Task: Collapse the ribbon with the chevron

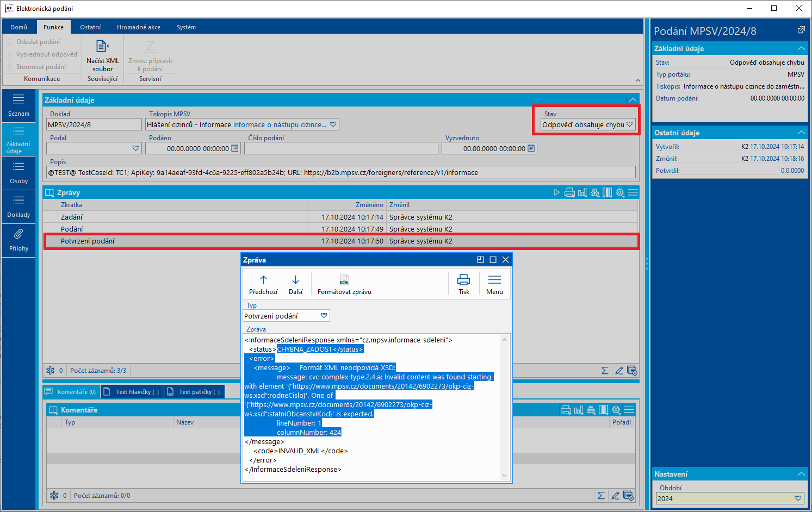Action: [x=638, y=80]
